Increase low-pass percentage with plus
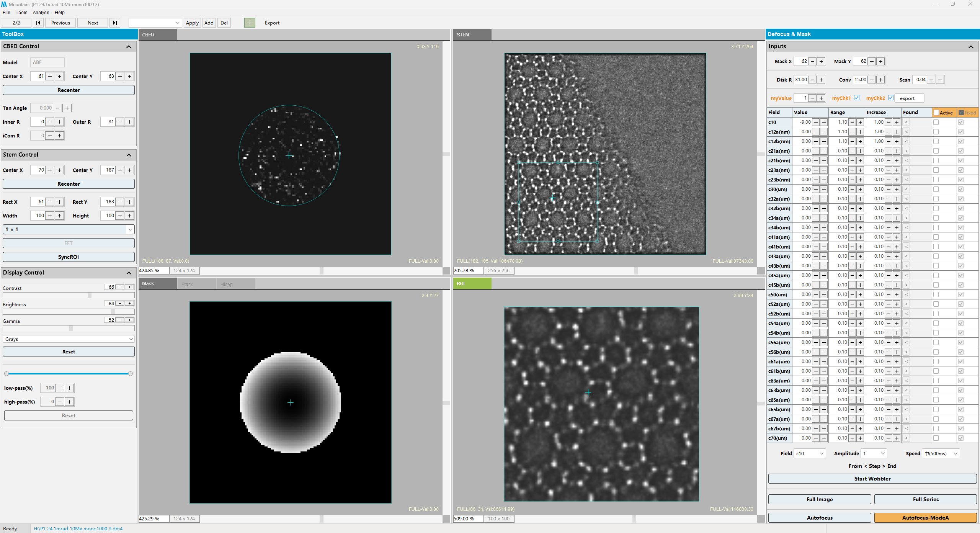Image resolution: width=980 pixels, height=533 pixels. (69, 388)
